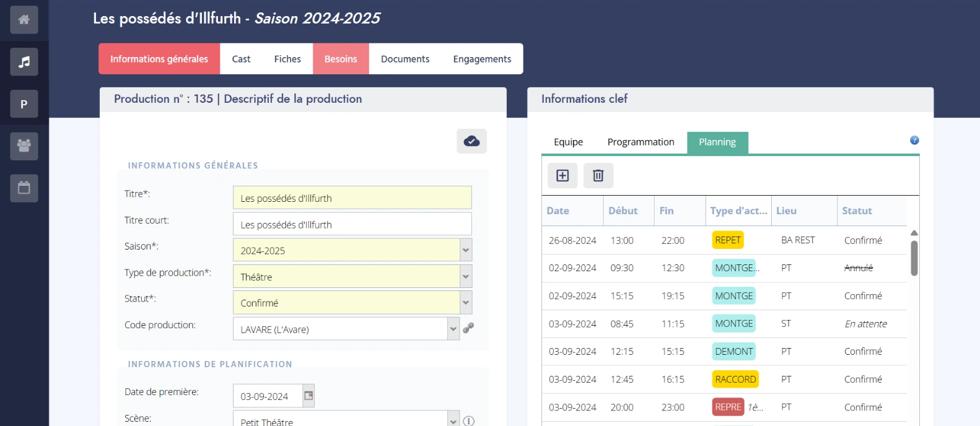Viewport: 980px width, 426px height.
Task: Open the people group sidebar icon
Action: click(24, 146)
